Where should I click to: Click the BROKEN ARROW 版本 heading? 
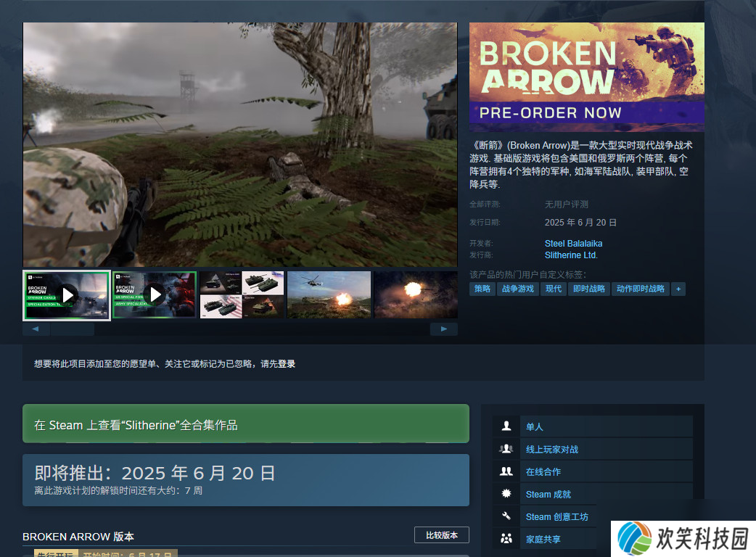click(x=78, y=536)
